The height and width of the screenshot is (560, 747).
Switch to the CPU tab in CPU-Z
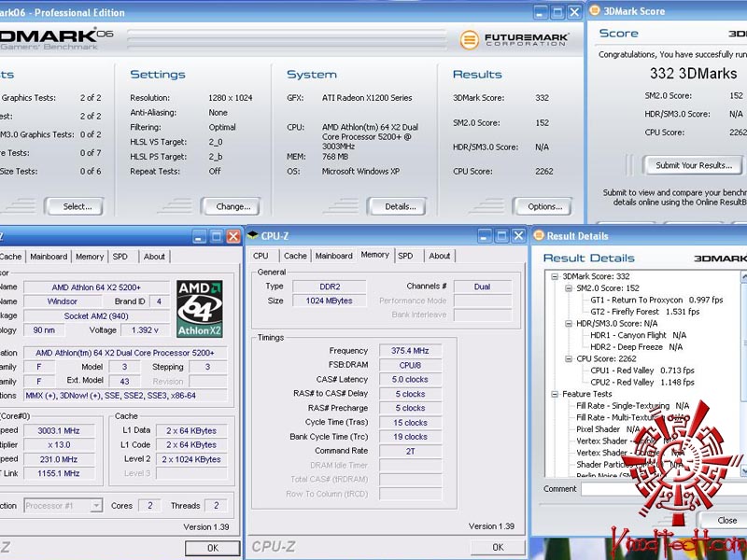[261, 256]
